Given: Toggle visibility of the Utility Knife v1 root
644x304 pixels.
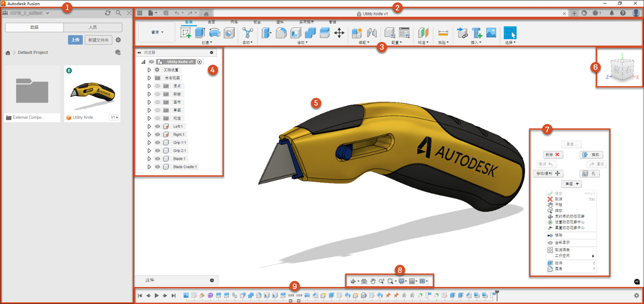Looking at the screenshot, I should coord(151,62).
